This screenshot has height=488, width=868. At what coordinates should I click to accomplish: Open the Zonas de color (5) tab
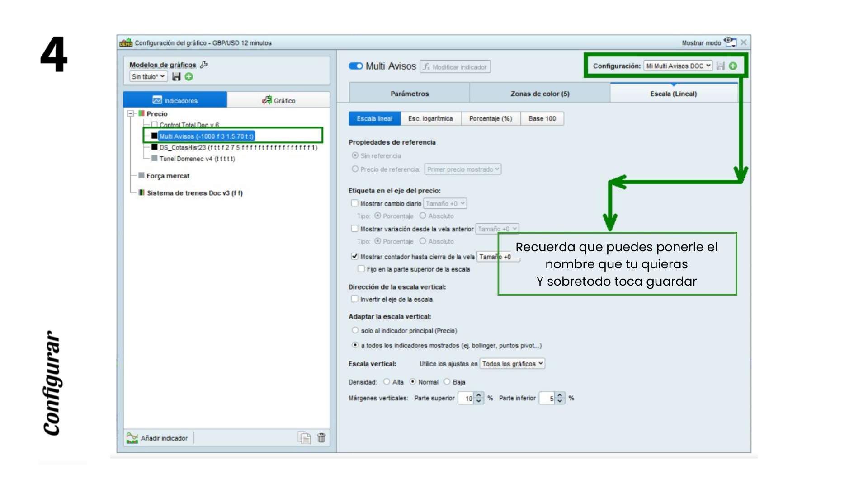pyautogui.click(x=540, y=94)
